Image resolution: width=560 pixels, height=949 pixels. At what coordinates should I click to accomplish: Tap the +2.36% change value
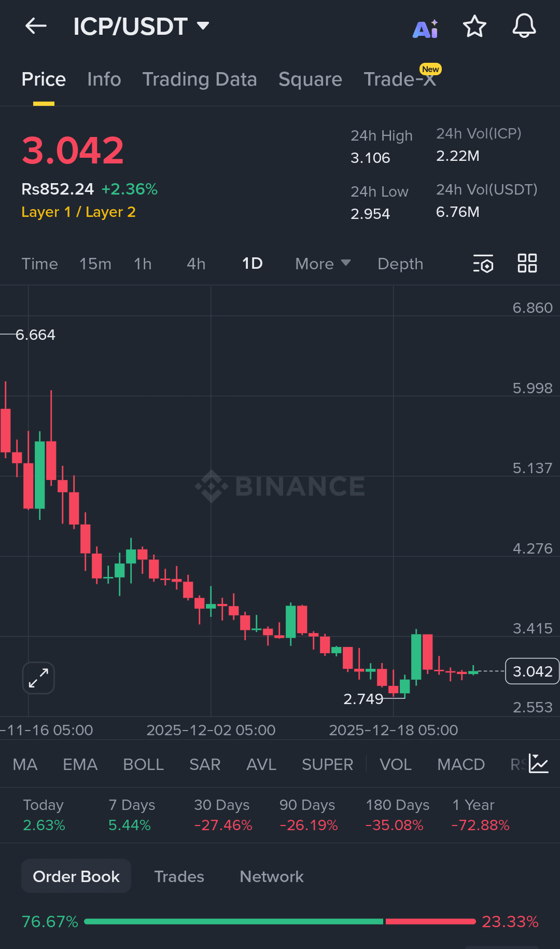tap(130, 189)
